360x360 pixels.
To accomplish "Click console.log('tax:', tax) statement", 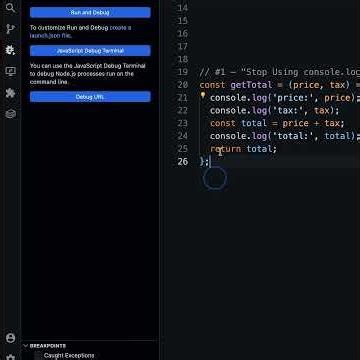I will click(274, 110).
